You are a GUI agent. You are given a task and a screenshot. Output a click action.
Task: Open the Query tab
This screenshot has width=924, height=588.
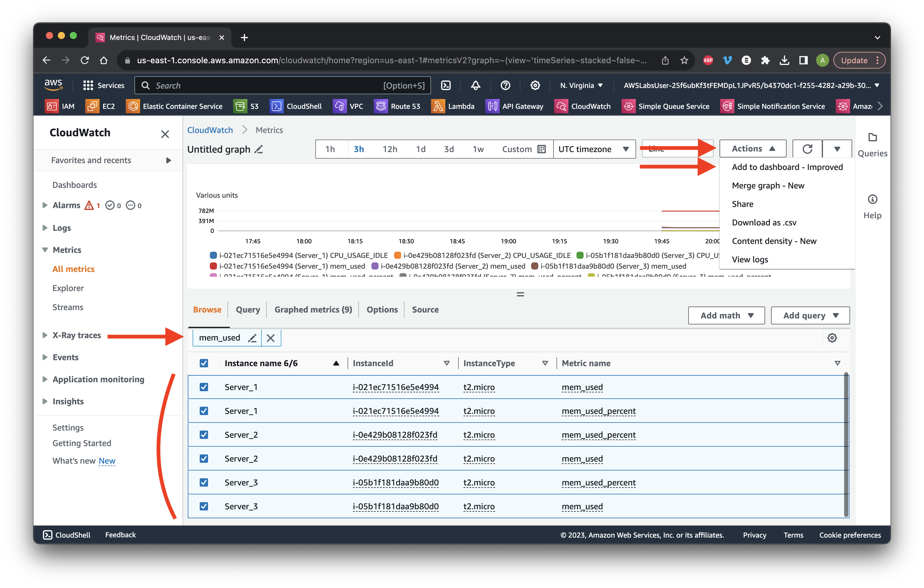(x=247, y=309)
